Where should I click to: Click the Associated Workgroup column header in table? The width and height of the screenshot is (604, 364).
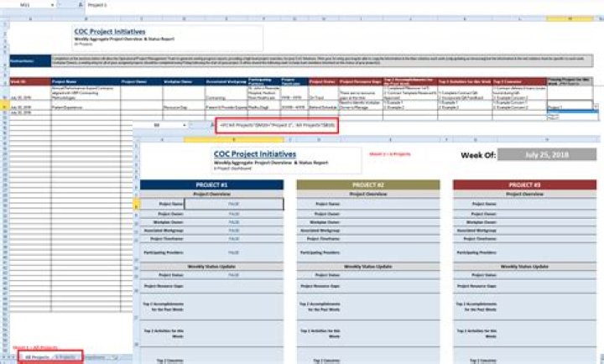coord(226,81)
